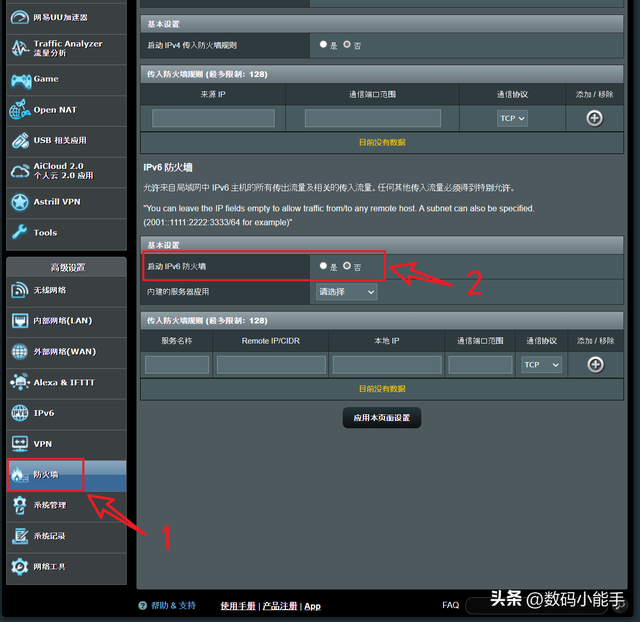Open IPv4 rule TCP protocol dropdown

(x=512, y=118)
